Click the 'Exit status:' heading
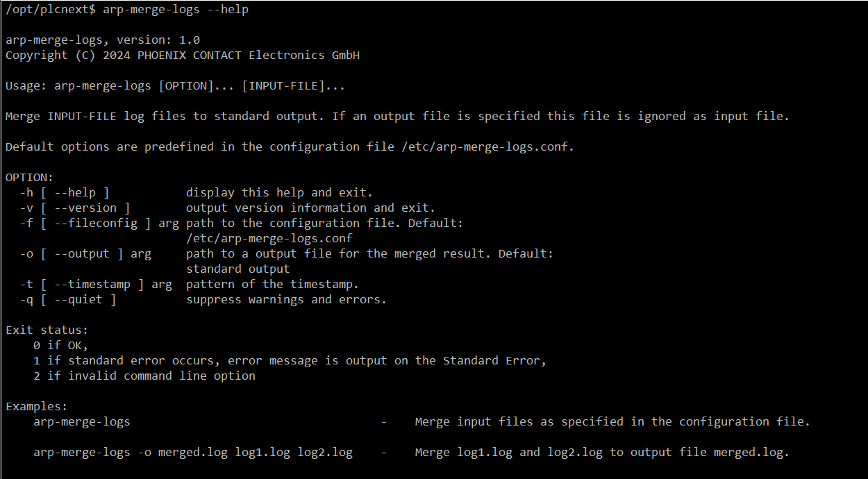This screenshot has height=479, width=868. [x=47, y=330]
